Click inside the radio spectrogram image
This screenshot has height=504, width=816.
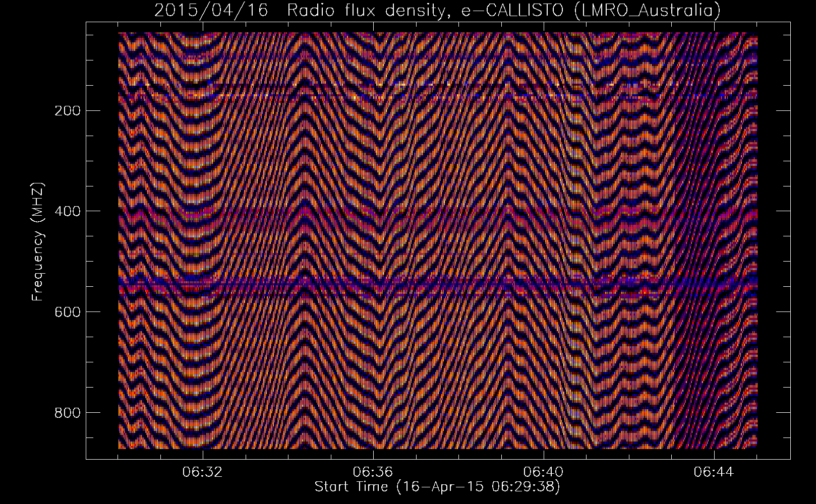438,240
